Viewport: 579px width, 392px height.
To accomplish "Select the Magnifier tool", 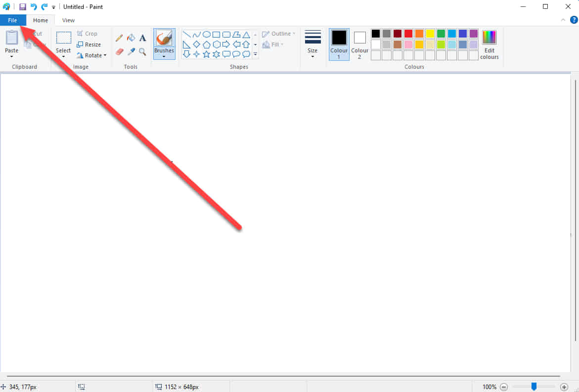I will 142,51.
